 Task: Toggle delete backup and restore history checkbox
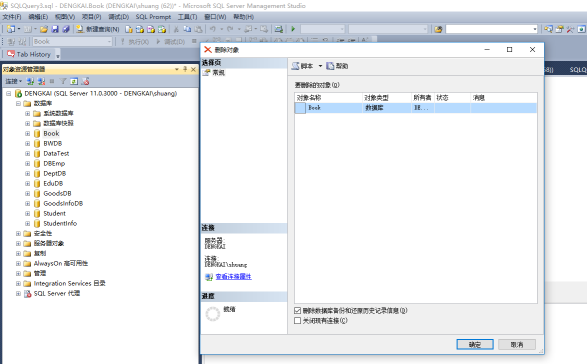pyautogui.click(x=298, y=310)
